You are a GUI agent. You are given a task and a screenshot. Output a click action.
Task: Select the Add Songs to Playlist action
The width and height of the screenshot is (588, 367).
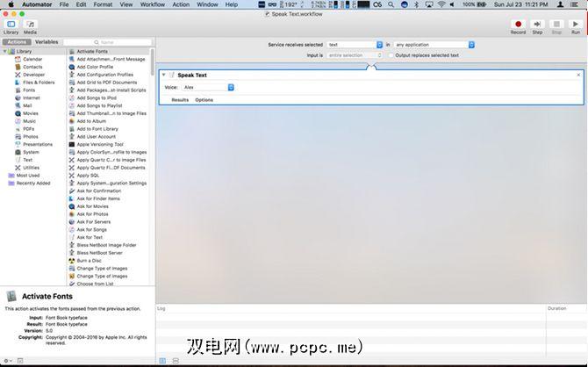[99, 105]
